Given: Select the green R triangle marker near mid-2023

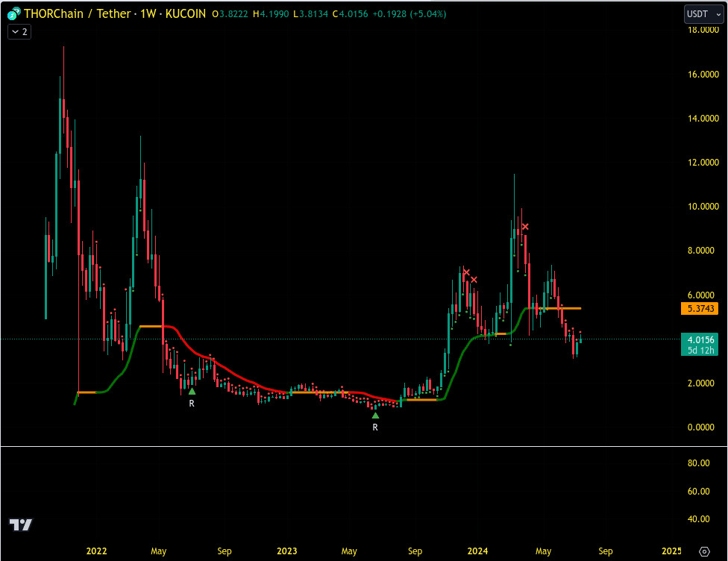Looking at the screenshot, I should 375,416.
